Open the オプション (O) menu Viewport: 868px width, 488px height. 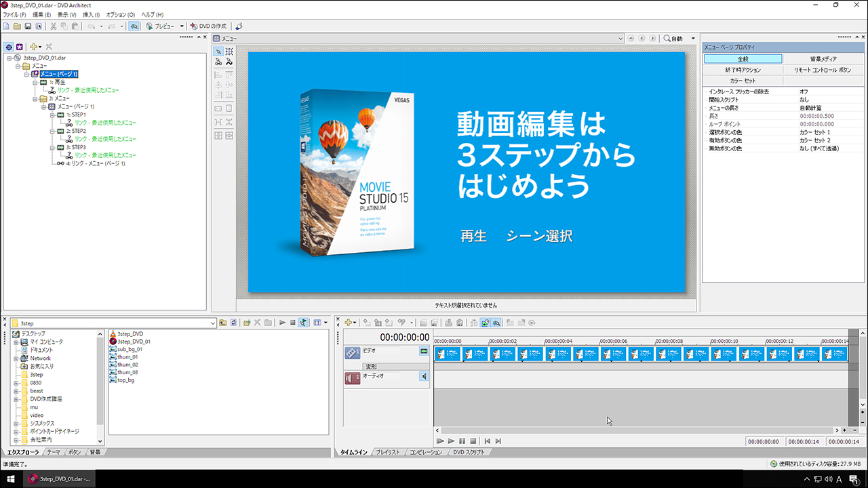120,14
